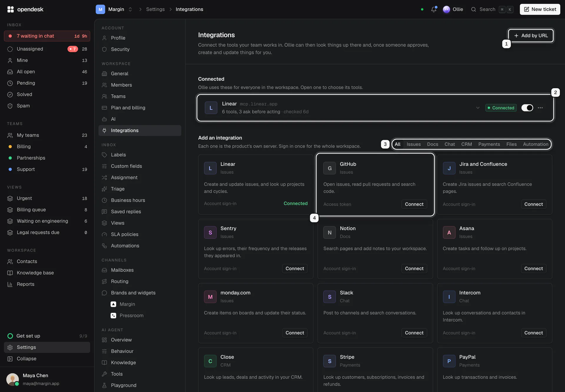Open Plan and billing settings
The image size is (565, 392).
click(x=140, y=108)
